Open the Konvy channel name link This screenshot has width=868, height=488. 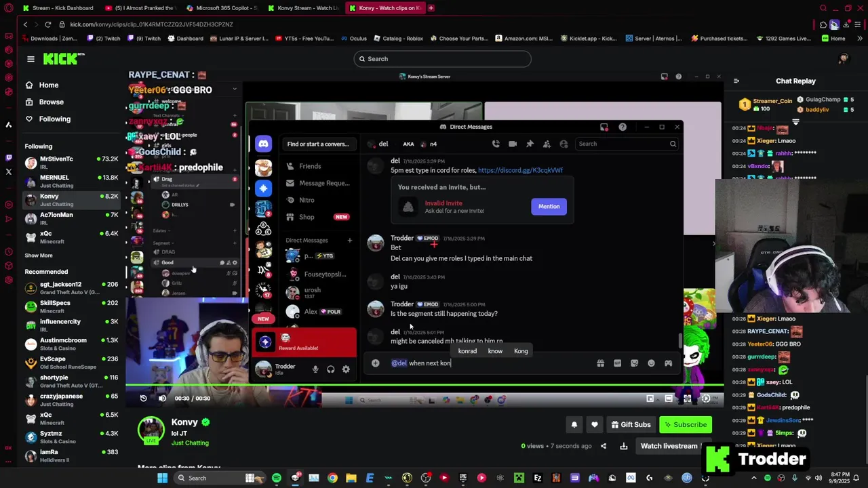pyautogui.click(x=184, y=422)
